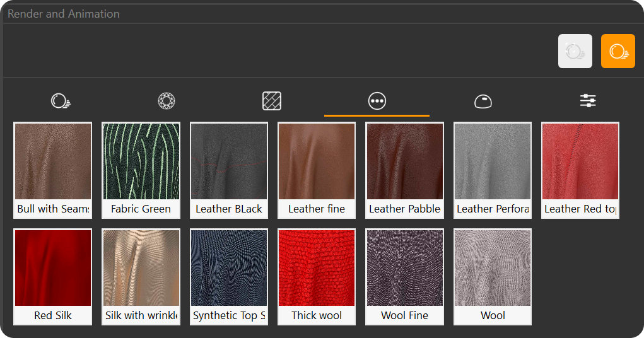Open the render sphere tab icon
The height and width of the screenshot is (338, 644).
(61, 101)
